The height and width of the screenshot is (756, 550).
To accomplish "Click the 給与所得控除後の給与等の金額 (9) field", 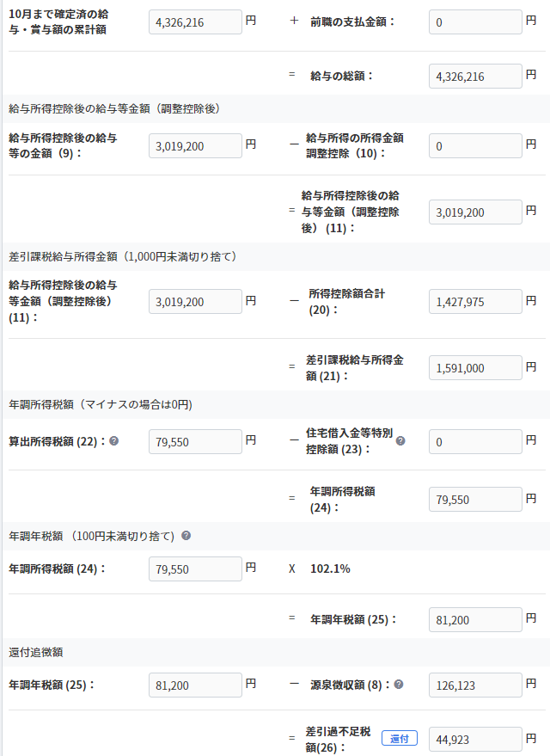I will coord(195,146).
